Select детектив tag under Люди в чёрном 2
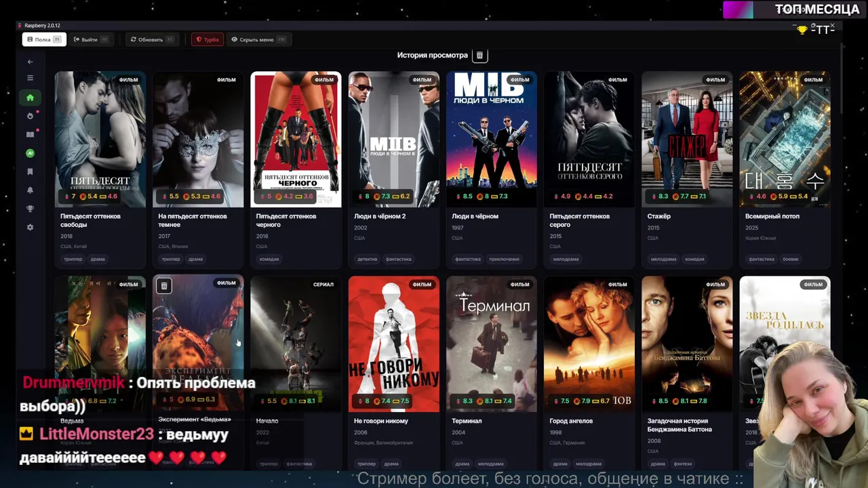This screenshot has height=488, width=868. [368, 259]
